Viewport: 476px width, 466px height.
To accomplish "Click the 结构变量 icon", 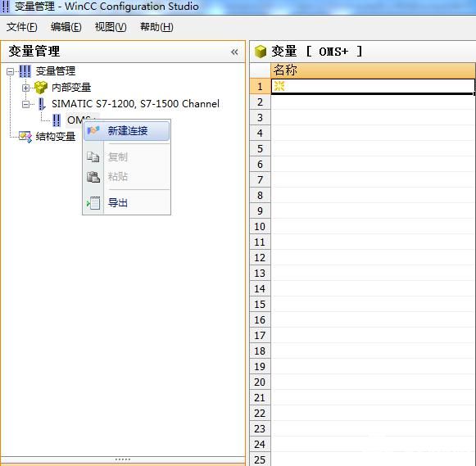I will point(25,137).
